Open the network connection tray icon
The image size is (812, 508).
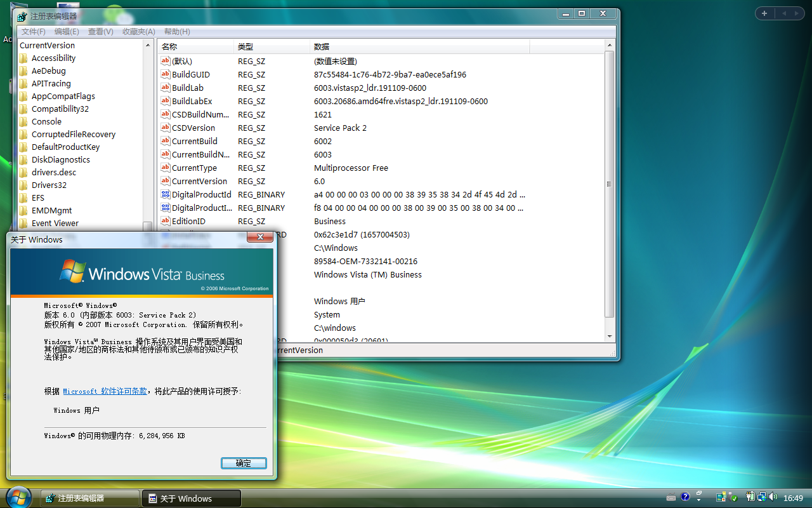[762, 498]
